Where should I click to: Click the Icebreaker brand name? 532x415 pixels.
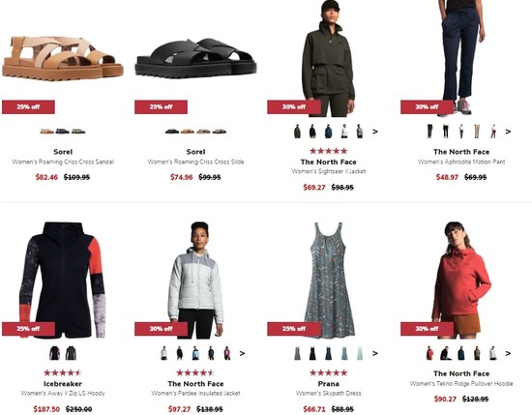click(63, 384)
